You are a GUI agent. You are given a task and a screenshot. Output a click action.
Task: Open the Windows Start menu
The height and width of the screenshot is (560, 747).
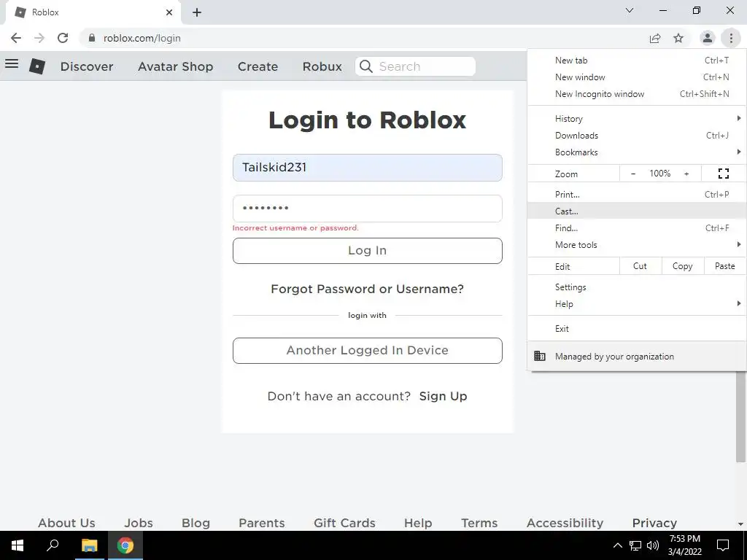(18, 545)
